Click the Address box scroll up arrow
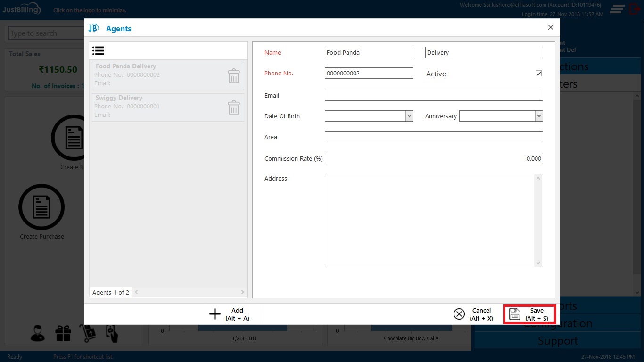The height and width of the screenshot is (362, 644). pos(538,178)
